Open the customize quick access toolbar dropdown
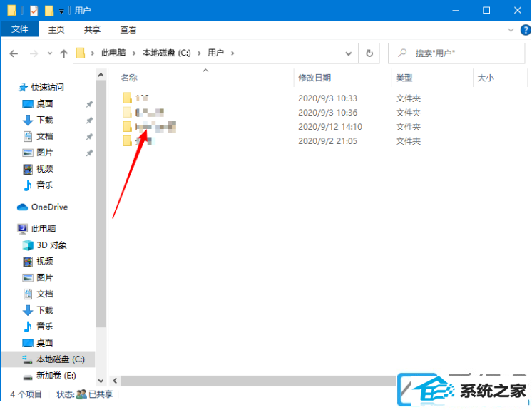The image size is (532, 410). coord(61,11)
